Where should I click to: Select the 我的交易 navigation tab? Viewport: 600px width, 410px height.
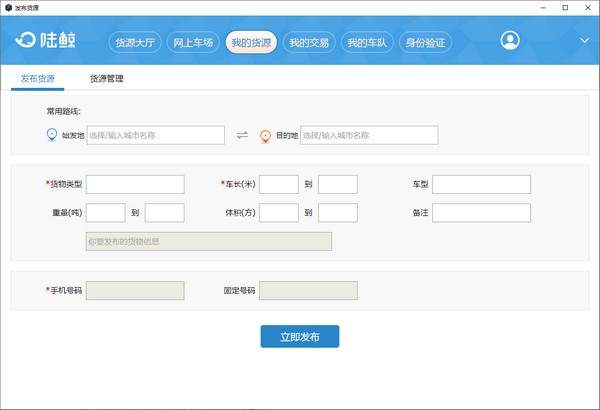(x=309, y=43)
